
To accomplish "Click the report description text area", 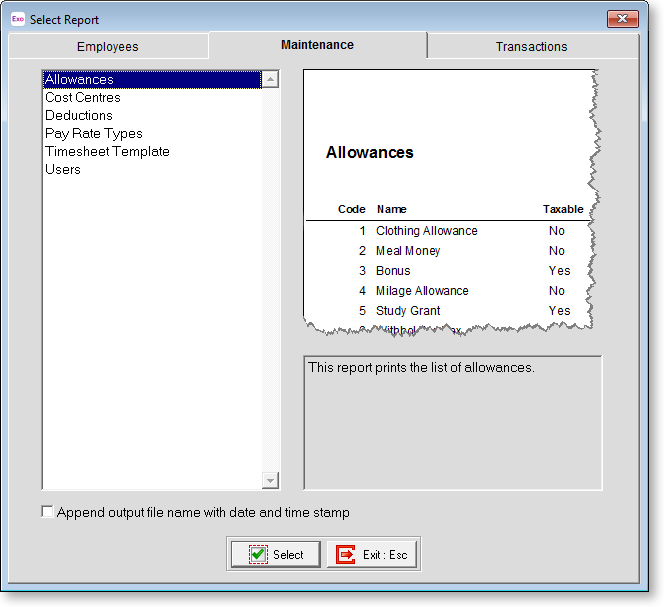I will tap(452, 422).
